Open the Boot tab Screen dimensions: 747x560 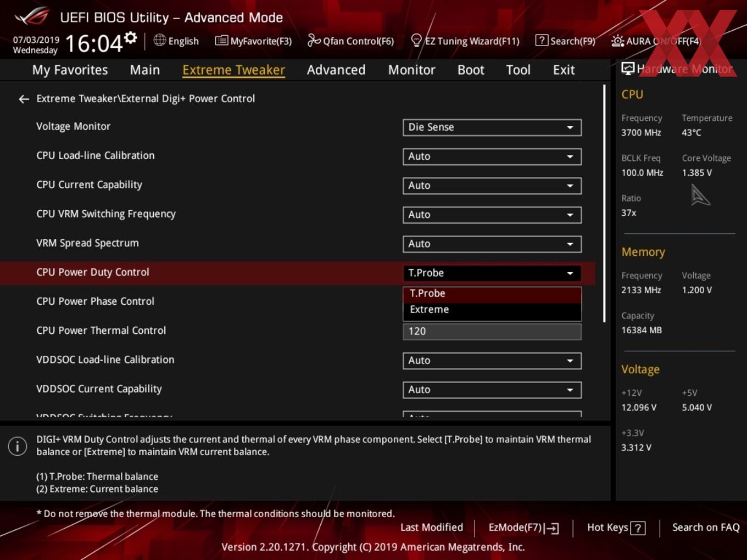[471, 70]
